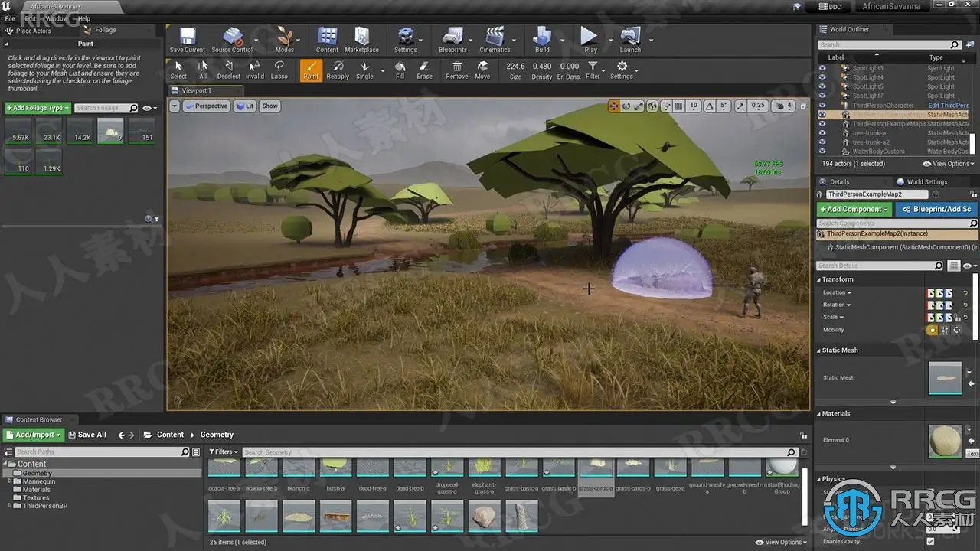The width and height of the screenshot is (980, 551).
Task: Open the Perspective viewport dropdown
Action: pos(206,106)
